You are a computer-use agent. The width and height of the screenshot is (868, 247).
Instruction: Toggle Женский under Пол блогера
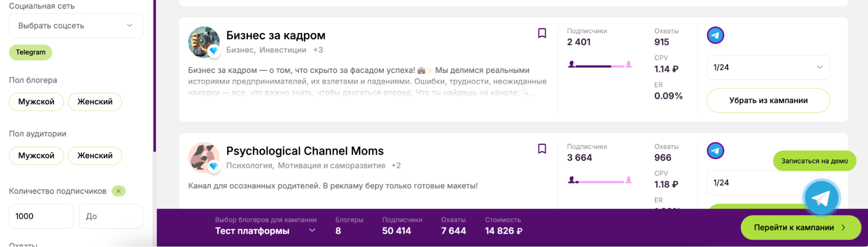pos(95,102)
